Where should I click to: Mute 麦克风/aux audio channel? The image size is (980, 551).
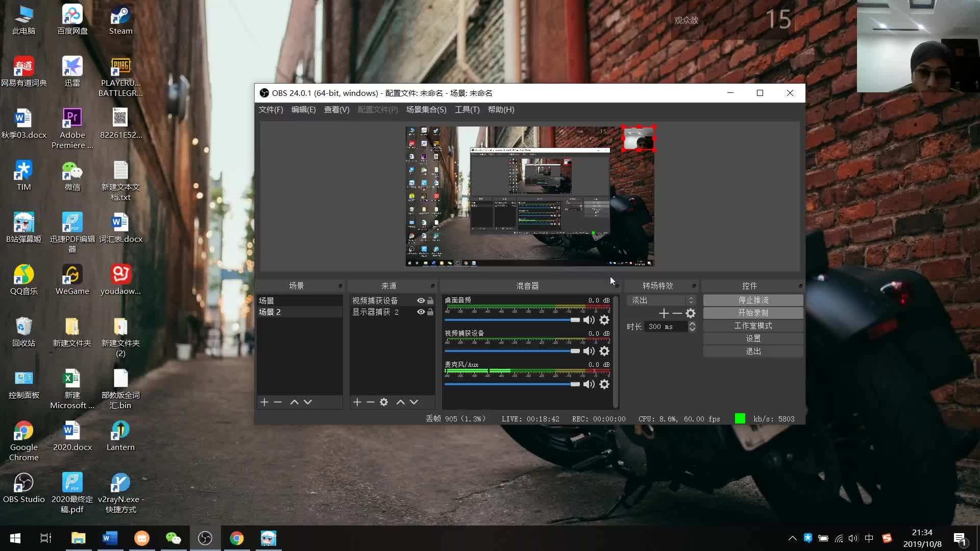[589, 384]
